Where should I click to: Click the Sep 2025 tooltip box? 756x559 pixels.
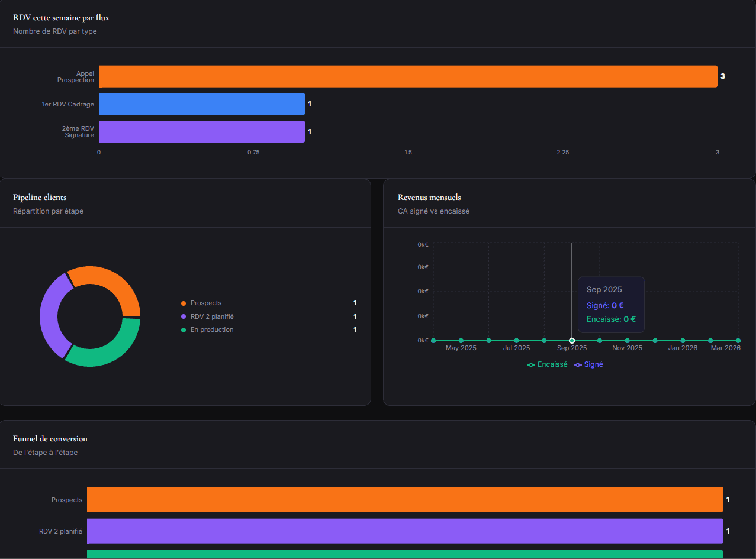point(610,304)
